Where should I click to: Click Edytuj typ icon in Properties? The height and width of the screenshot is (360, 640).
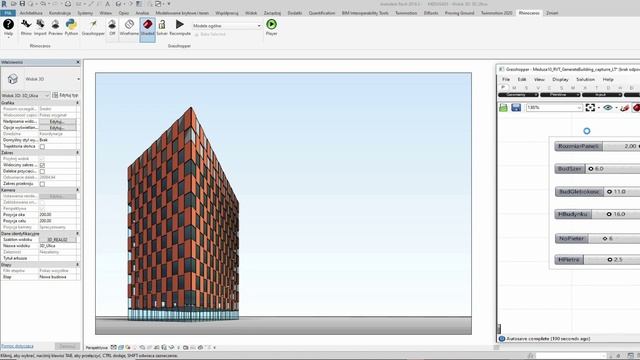(x=55, y=95)
